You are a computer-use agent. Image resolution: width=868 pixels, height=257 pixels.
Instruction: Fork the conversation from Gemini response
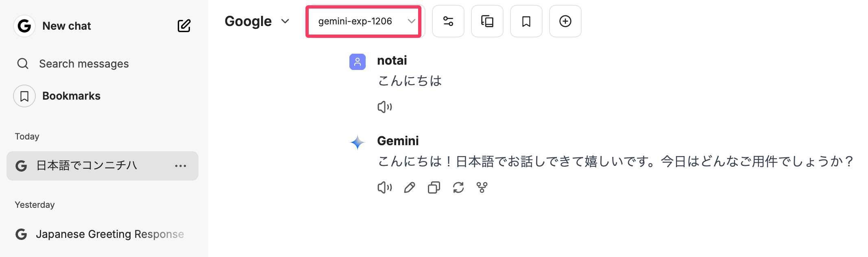482,187
